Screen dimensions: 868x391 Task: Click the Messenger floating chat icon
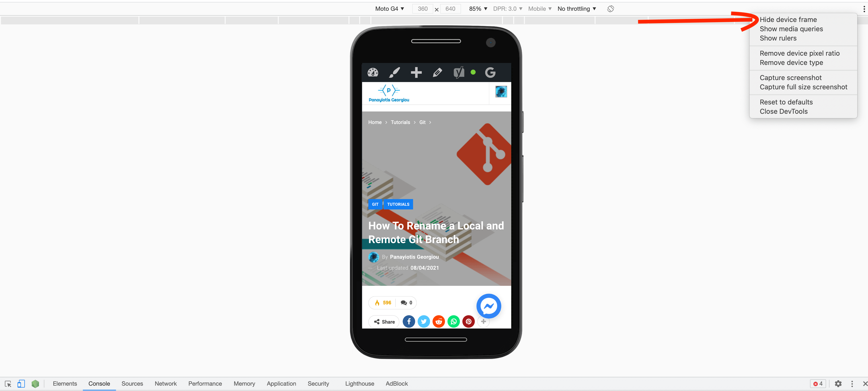(489, 306)
